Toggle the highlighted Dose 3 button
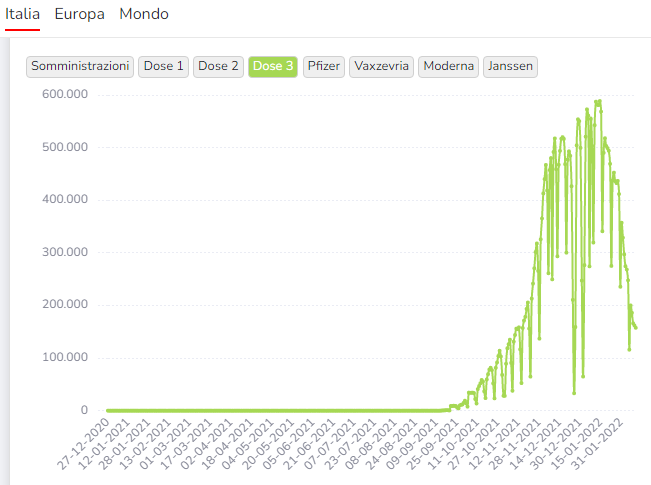Screen dimensions: 651x485 click(273, 66)
